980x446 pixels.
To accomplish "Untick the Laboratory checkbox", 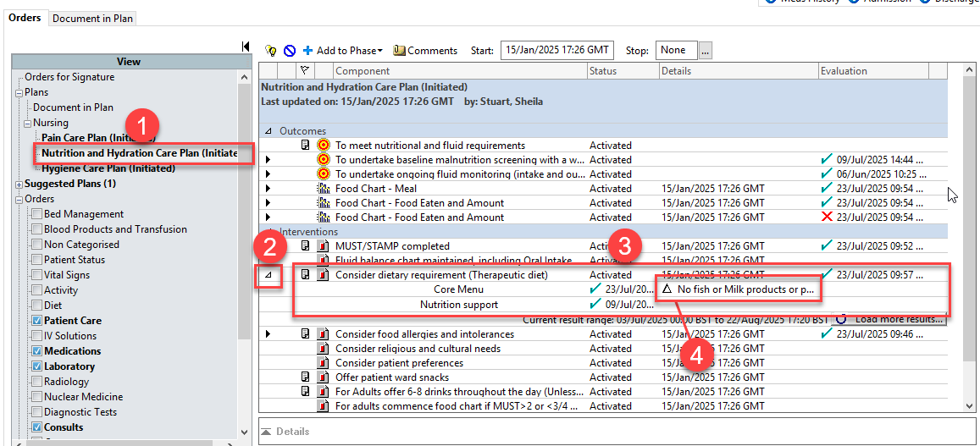I will (37, 366).
